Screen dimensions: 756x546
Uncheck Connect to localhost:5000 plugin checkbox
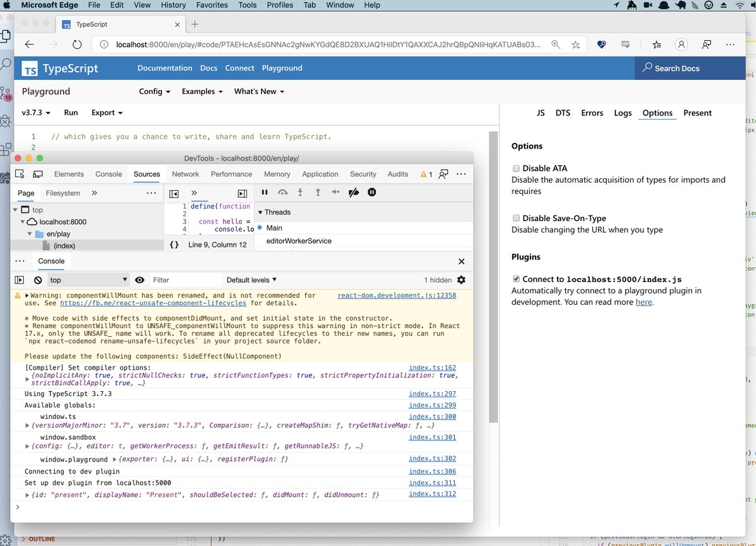click(x=516, y=279)
